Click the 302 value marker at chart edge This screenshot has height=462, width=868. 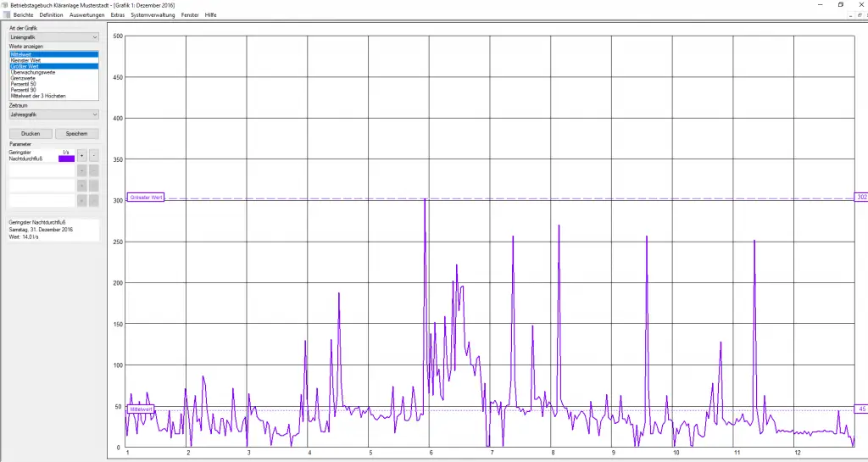point(861,198)
